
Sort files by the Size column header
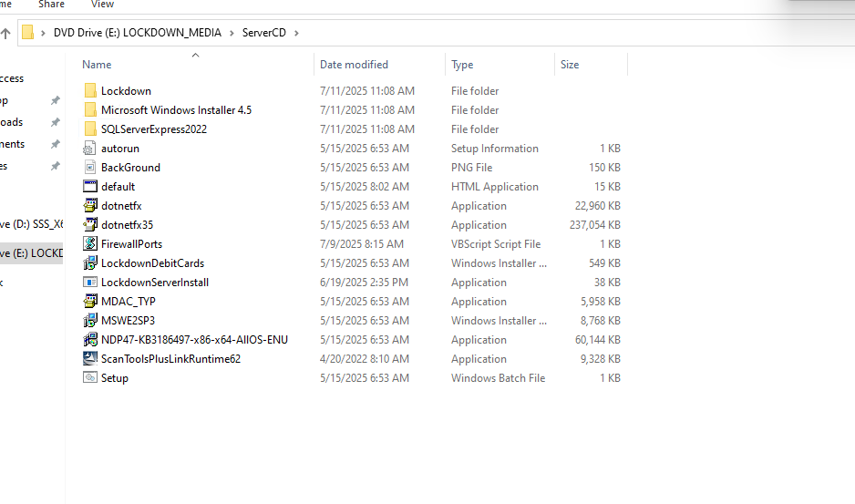click(570, 65)
